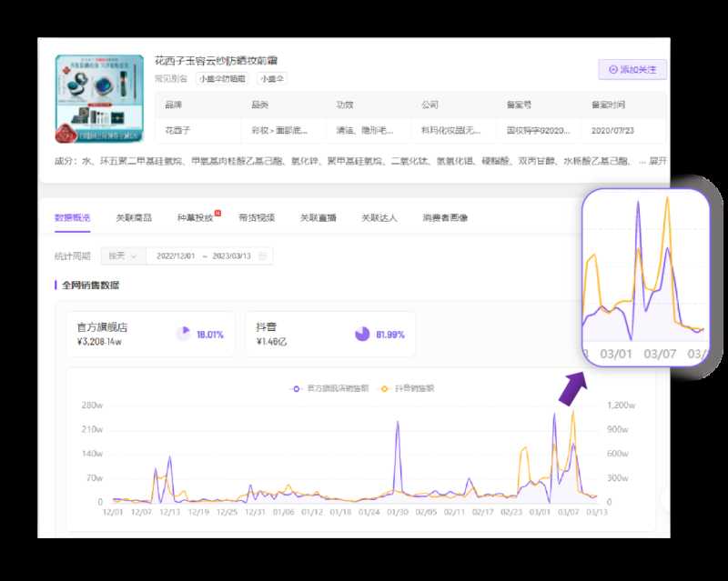
Task: Open the product thumbnail image
Action: click(x=98, y=100)
